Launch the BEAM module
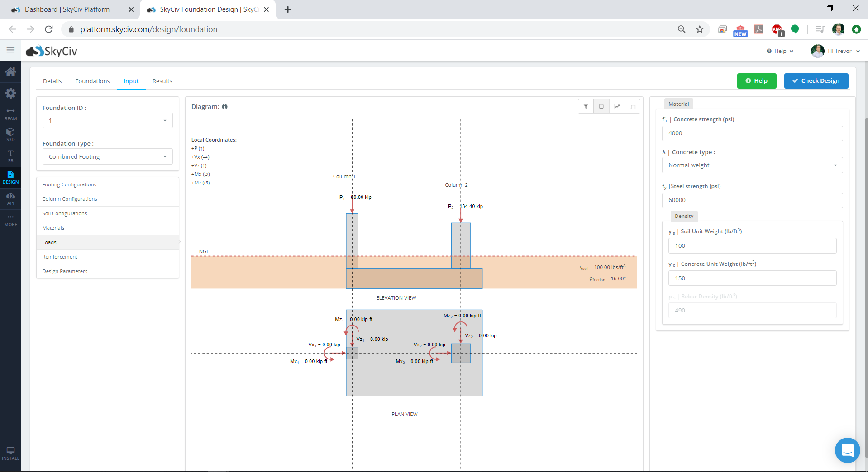This screenshot has height=472, width=868. [10, 114]
